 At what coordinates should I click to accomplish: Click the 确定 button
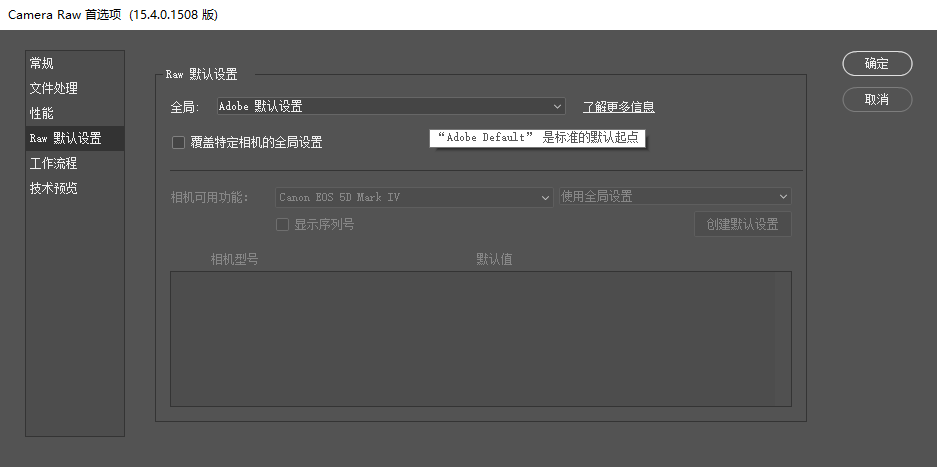click(877, 64)
